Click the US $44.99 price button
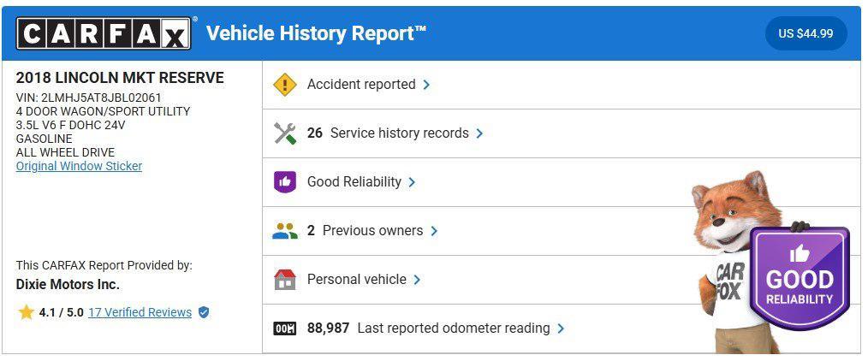 (806, 33)
